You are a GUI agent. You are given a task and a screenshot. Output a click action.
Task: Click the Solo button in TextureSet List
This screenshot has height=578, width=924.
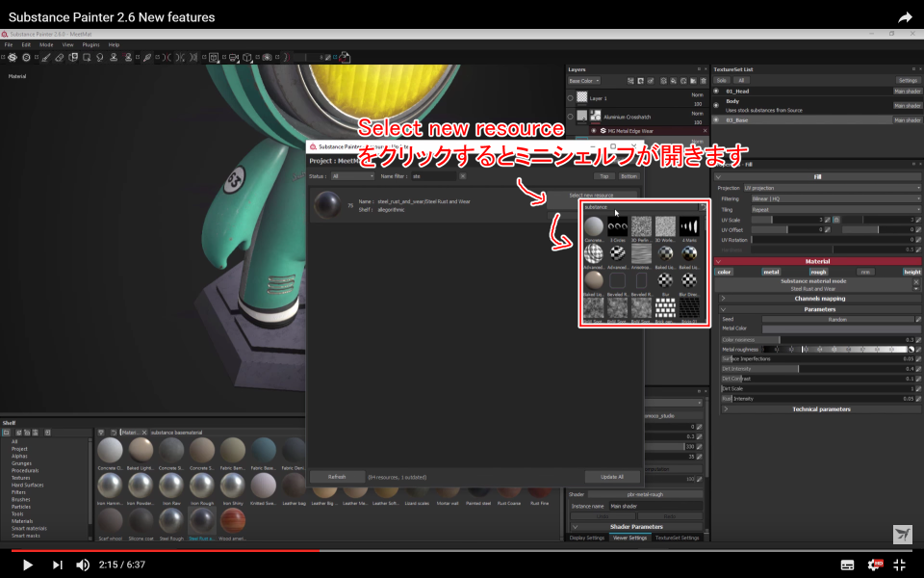721,81
